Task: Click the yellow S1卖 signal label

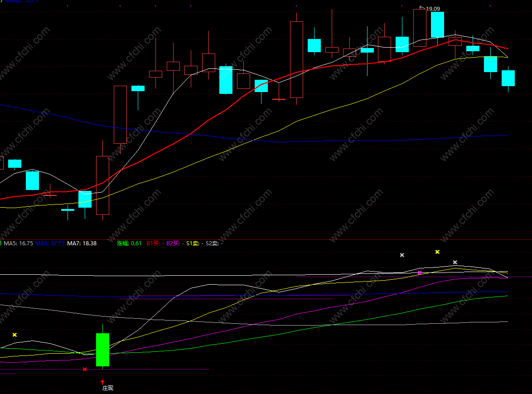Action: (x=195, y=243)
